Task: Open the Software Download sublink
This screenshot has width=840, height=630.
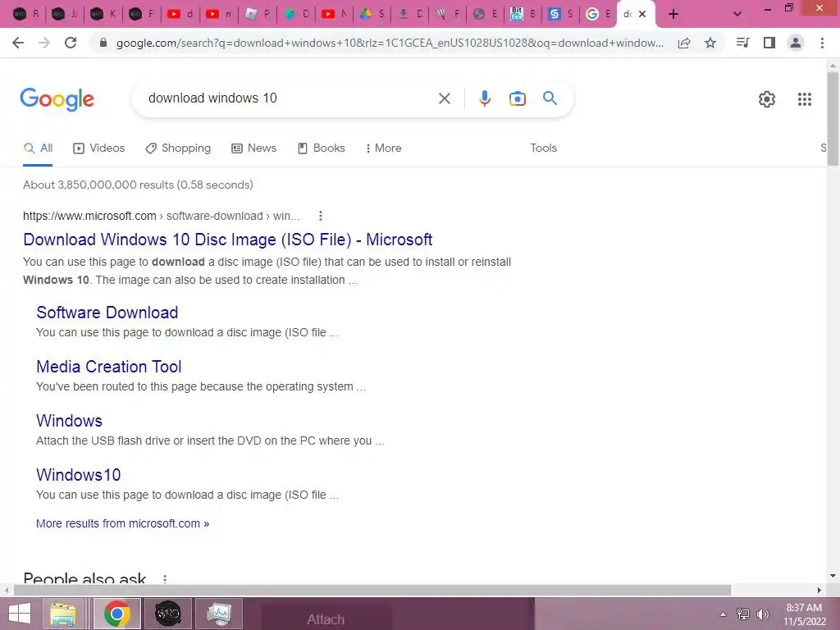Action: 107,313
